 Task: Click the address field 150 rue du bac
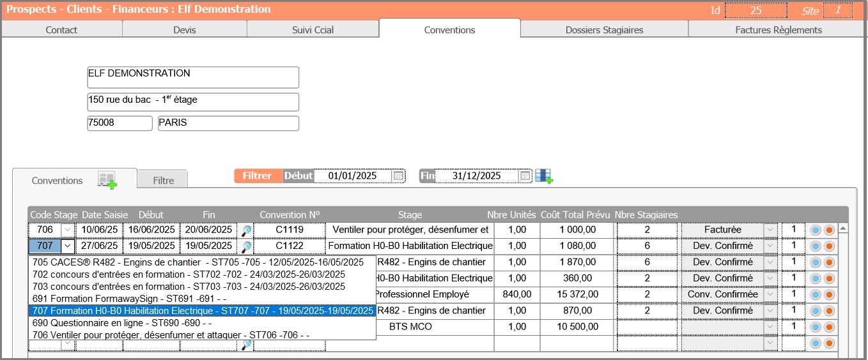click(x=193, y=102)
